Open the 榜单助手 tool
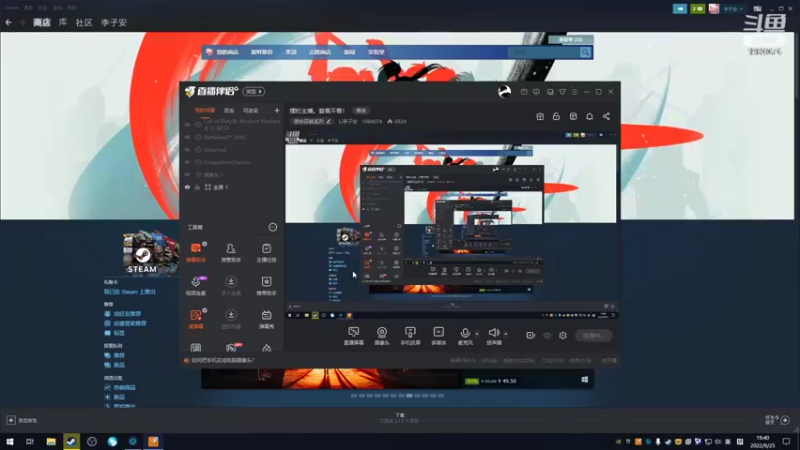The image size is (800, 450). point(266,286)
